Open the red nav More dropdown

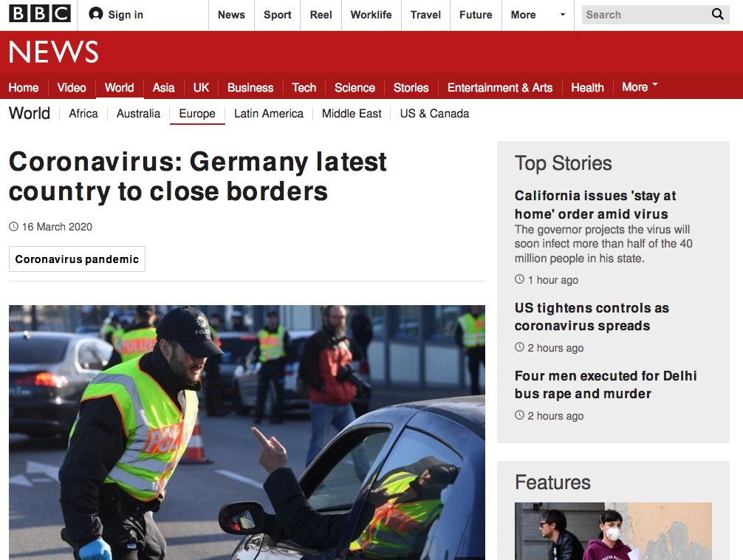pyautogui.click(x=640, y=86)
